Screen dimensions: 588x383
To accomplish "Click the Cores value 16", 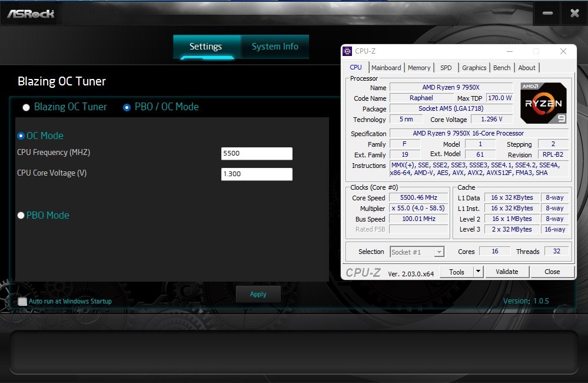I will click(x=495, y=251).
